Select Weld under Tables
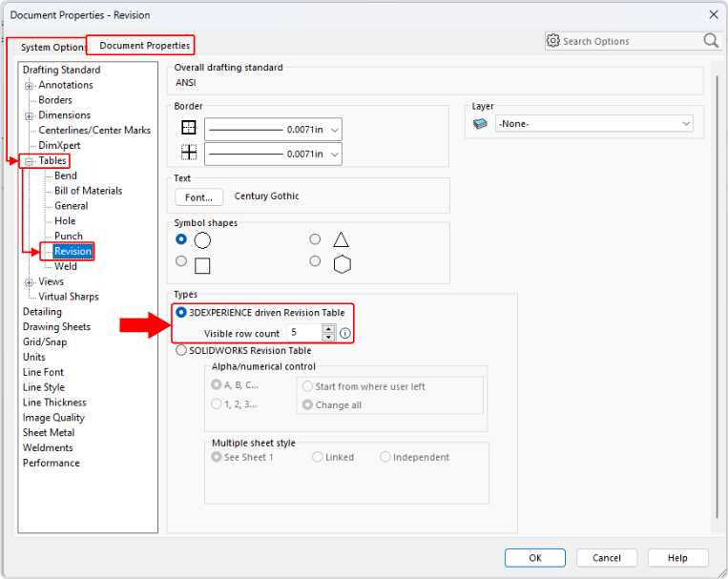The height and width of the screenshot is (579, 728). coord(66,266)
